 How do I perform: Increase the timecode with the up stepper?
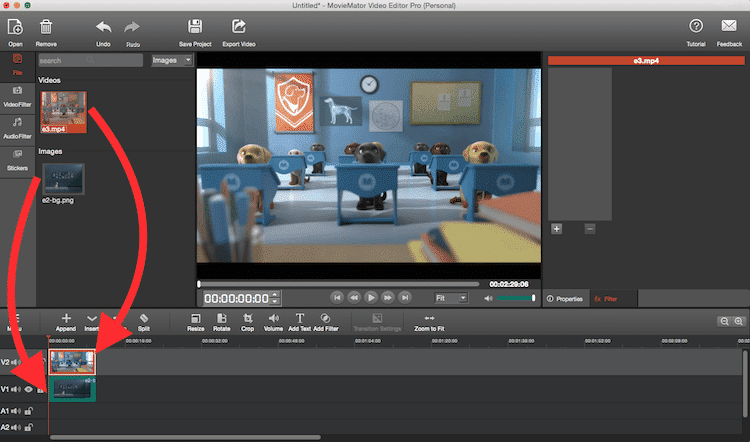click(x=275, y=294)
